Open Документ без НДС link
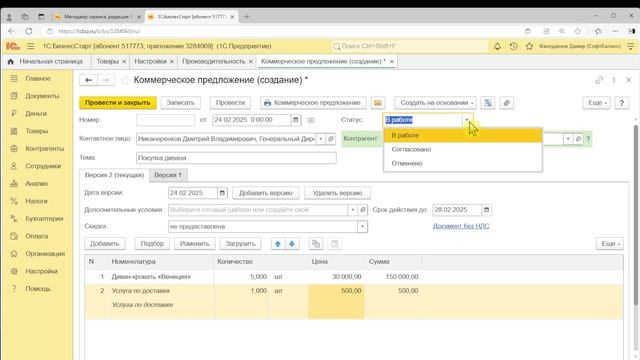The width and height of the screenshot is (640, 360). click(461, 226)
